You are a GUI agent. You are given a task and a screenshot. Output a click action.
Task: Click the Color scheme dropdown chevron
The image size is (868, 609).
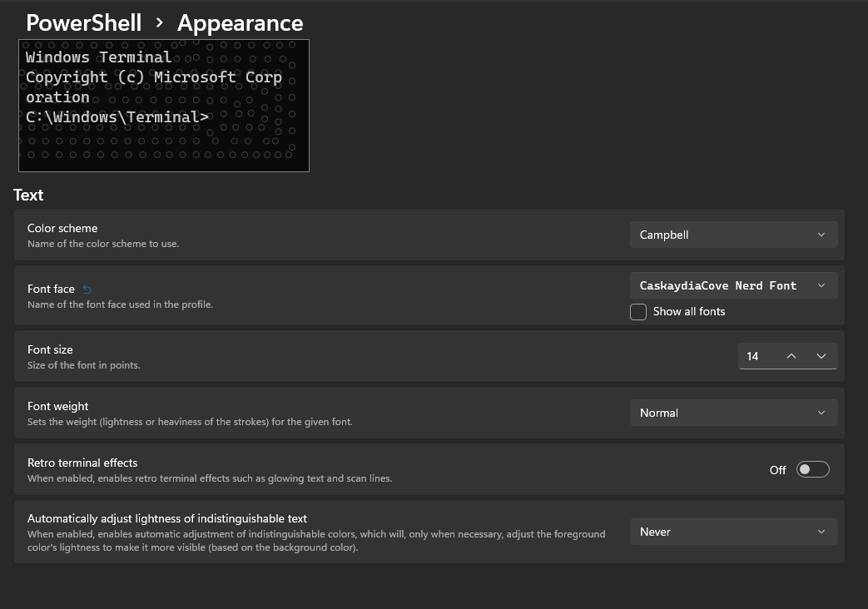click(x=821, y=235)
